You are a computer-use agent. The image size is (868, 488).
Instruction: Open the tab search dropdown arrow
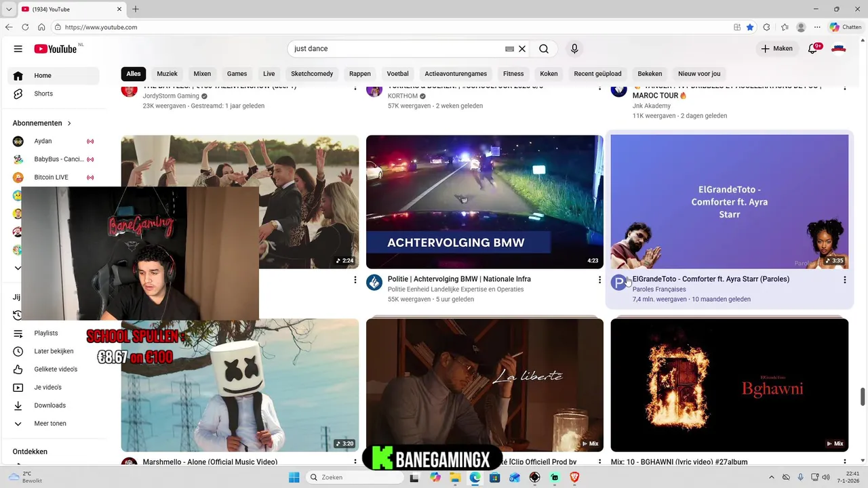[x=9, y=9]
